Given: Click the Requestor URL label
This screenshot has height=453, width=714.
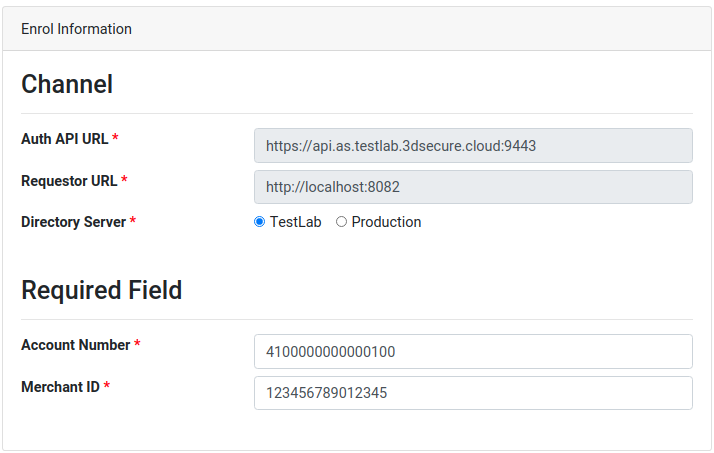Looking at the screenshot, I should (69, 181).
